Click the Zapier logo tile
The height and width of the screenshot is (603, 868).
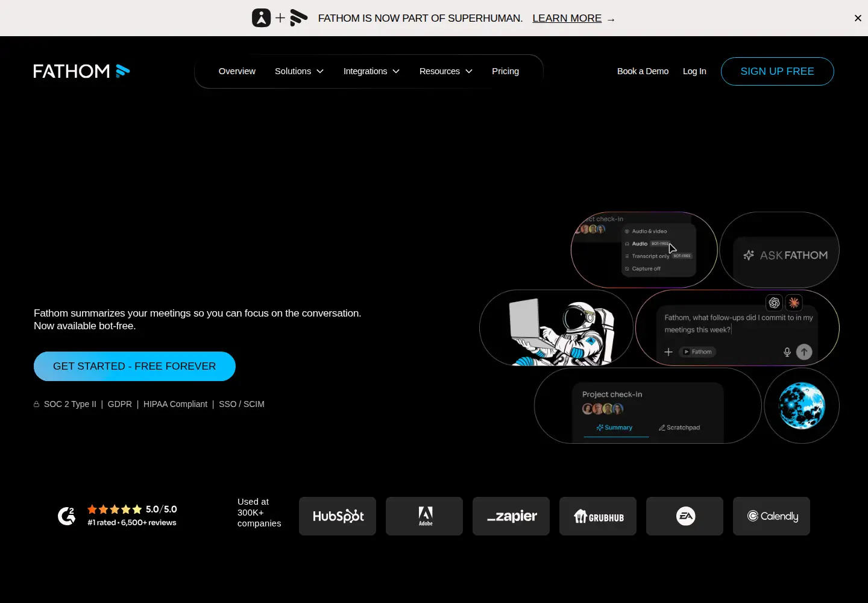pyautogui.click(x=511, y=516)
